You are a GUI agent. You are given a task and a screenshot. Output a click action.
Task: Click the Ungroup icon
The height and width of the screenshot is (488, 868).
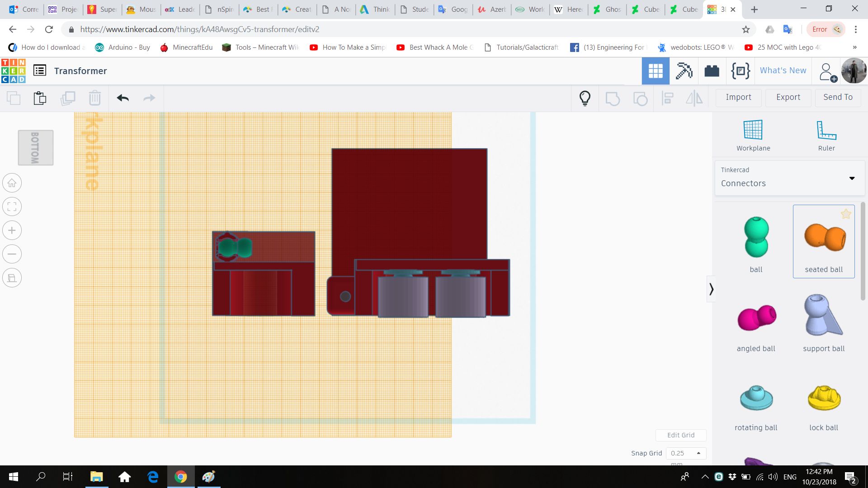[x=640, y=98]
